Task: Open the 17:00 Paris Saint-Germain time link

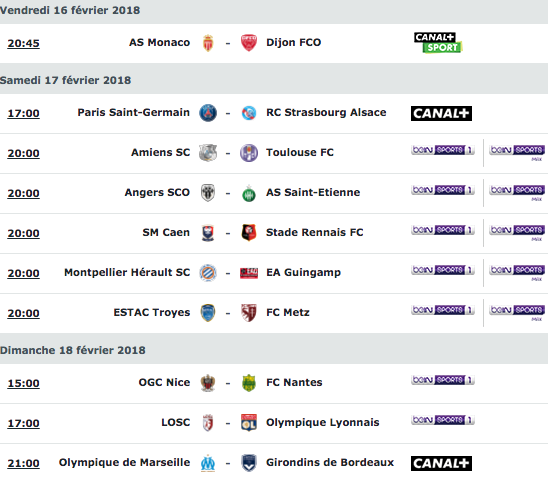Action: pyautogui.click(x=23, y=114)
